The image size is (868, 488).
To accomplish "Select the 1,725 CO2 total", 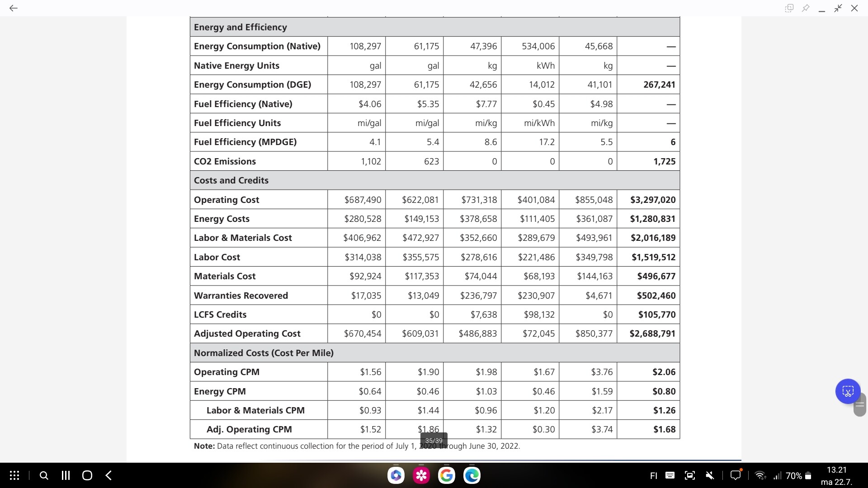I will pos(664,161).
